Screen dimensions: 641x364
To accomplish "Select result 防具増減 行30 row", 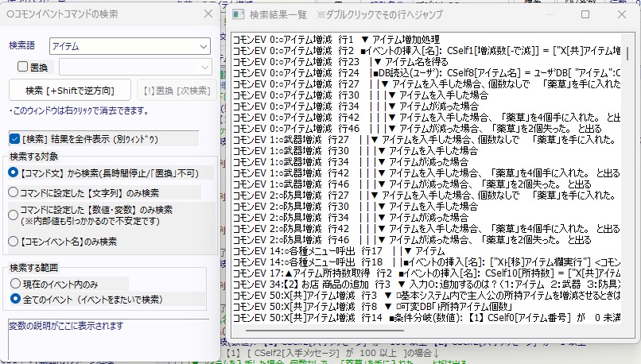I will [x=427, y=207].
